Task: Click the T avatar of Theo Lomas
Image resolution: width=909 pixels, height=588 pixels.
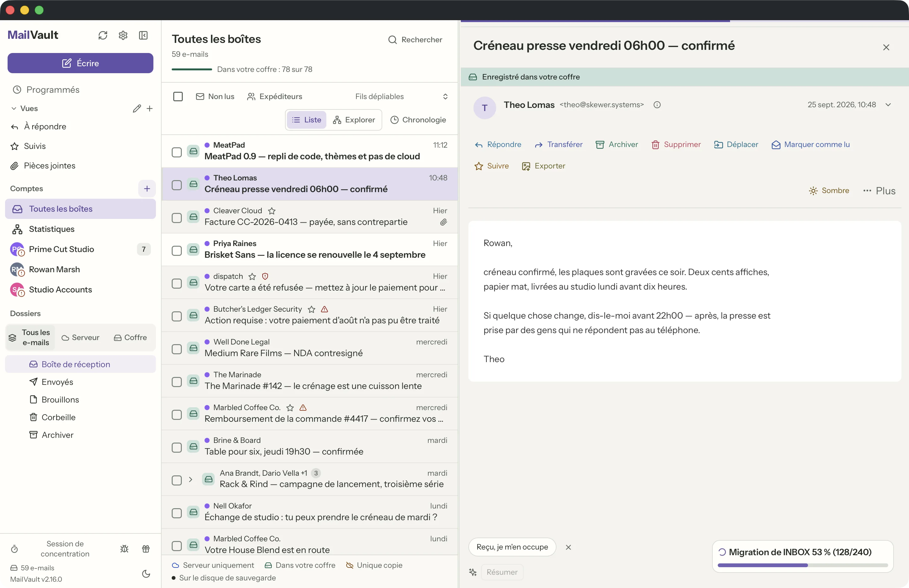Action: coord(485,108)
